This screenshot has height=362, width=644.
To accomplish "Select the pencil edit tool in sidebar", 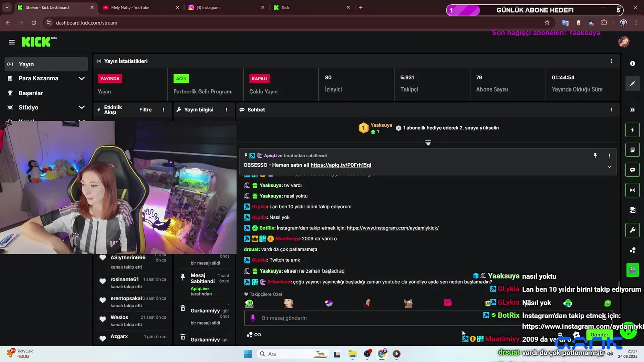I will (x=632, y=83).
